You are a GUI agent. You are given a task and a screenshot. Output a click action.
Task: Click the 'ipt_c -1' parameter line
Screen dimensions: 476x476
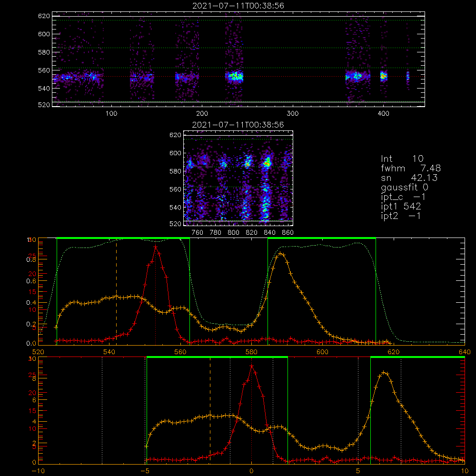pos(403,197)
